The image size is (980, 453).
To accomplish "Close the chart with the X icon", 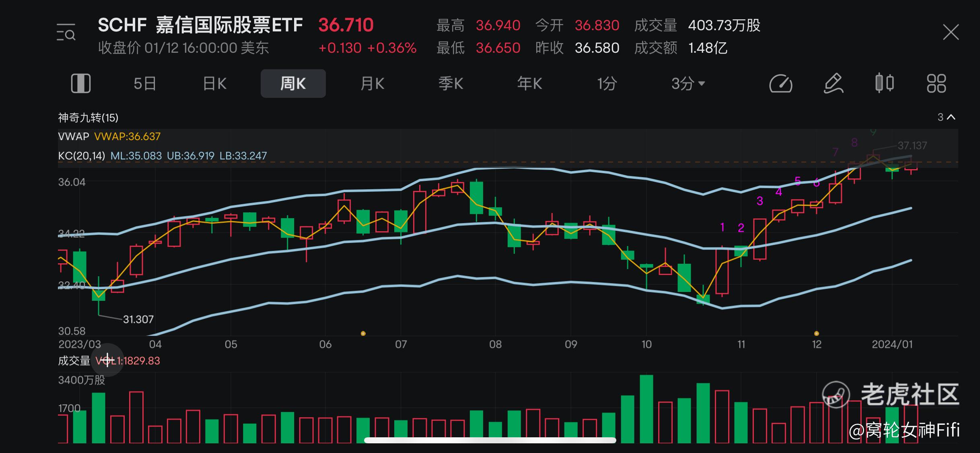I will click(x=951, y=32).
